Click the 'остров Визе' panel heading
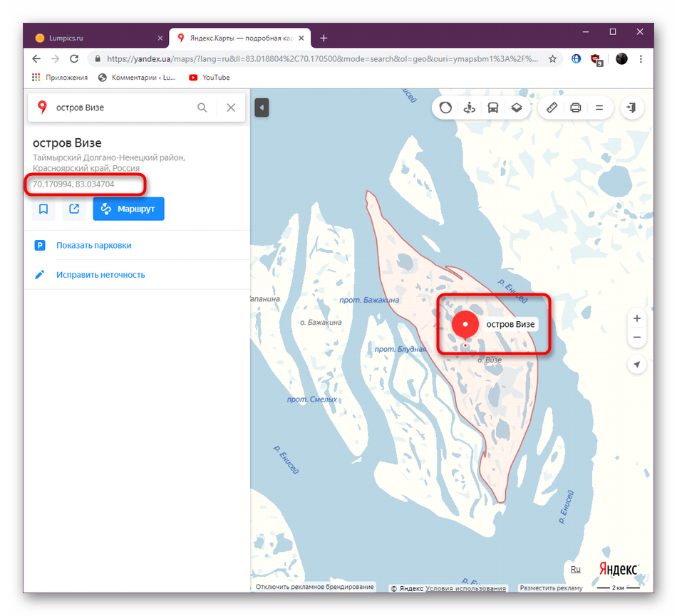The width and height of the screenshot is (677, 616). [68, 143]
